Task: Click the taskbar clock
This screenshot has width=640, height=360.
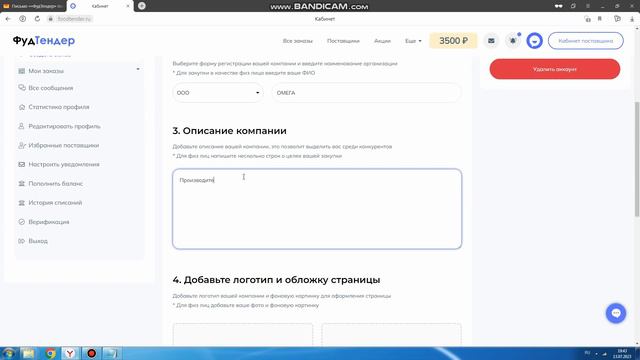Action: (x=622, y=353)
